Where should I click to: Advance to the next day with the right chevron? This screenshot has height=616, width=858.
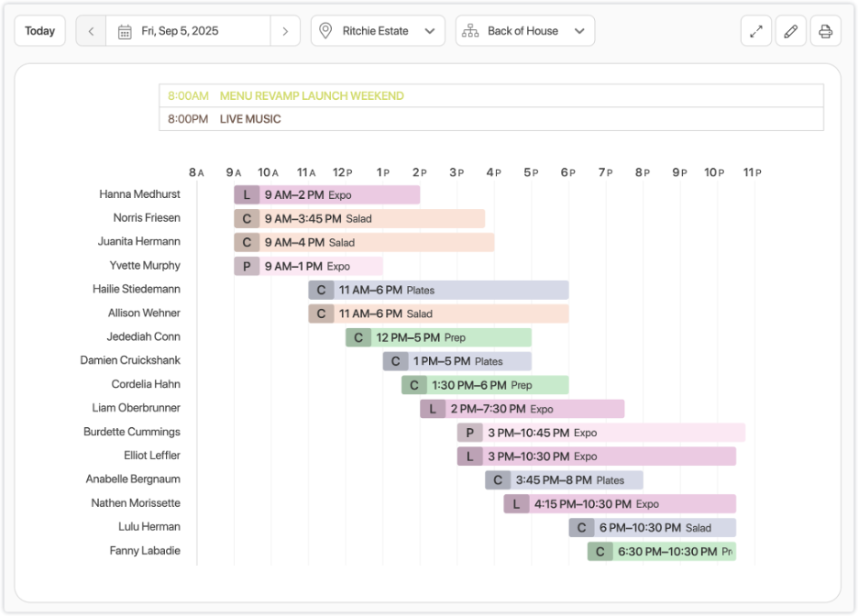(285, 30)
